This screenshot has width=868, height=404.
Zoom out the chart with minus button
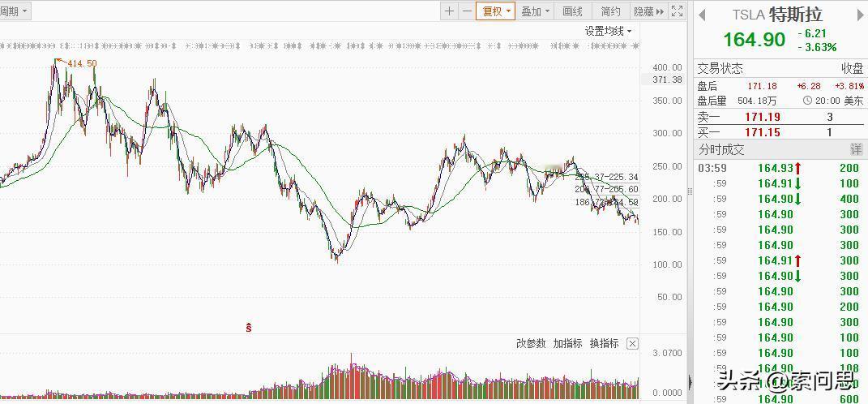tap(467, 11)
